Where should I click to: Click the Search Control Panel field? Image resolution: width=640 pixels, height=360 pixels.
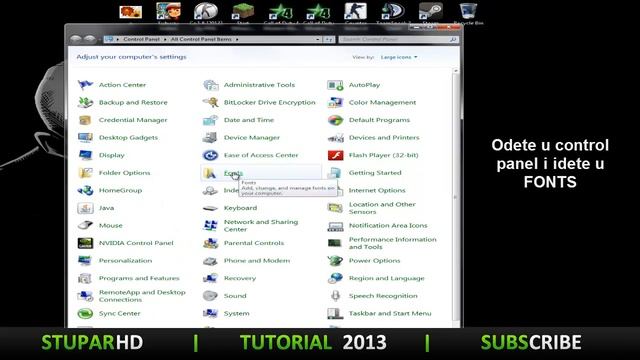pyautogui.click(x=398, y=40)
